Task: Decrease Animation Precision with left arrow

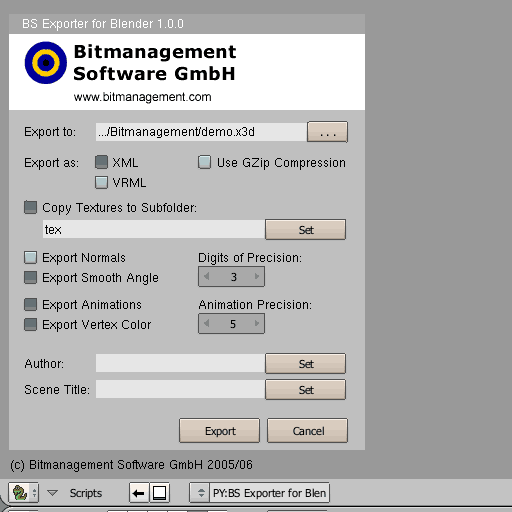Action: 206,323
